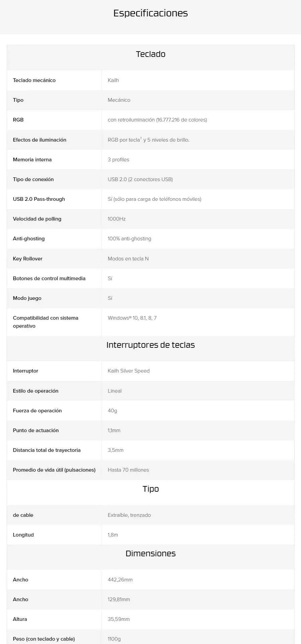Select the Interruptores de teclas section heading

pyautogui.click(x=150, y=345)
